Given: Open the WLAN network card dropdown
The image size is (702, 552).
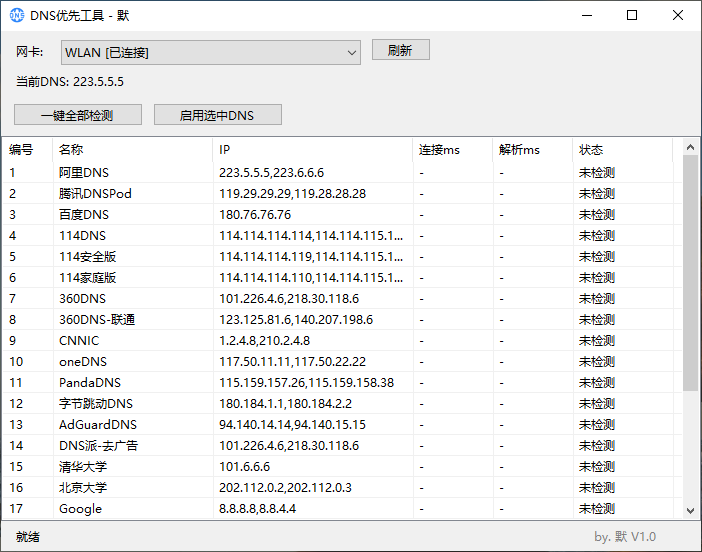Looking at the screenshot, I should (211, 52).
